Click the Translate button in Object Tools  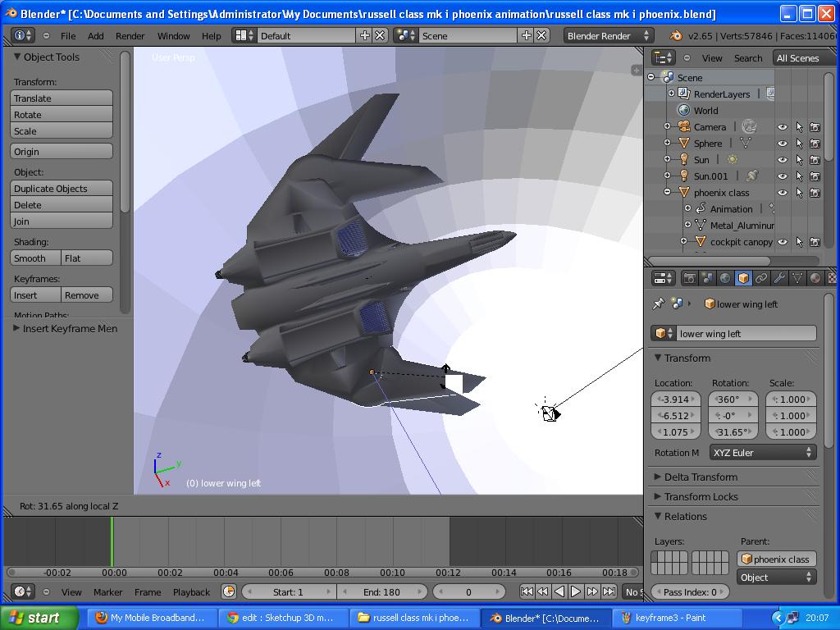click(x=61, y=98)
